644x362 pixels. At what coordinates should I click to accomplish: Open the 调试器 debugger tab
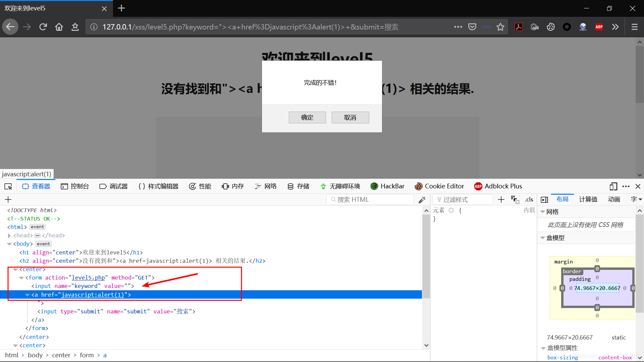coord(114,186)
